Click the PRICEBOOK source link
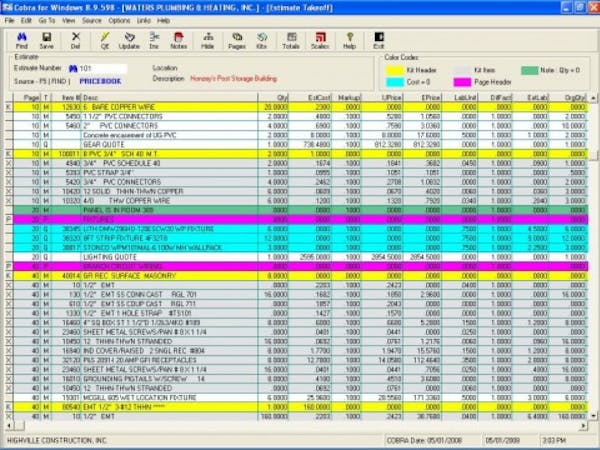 (x=100, y=81)
